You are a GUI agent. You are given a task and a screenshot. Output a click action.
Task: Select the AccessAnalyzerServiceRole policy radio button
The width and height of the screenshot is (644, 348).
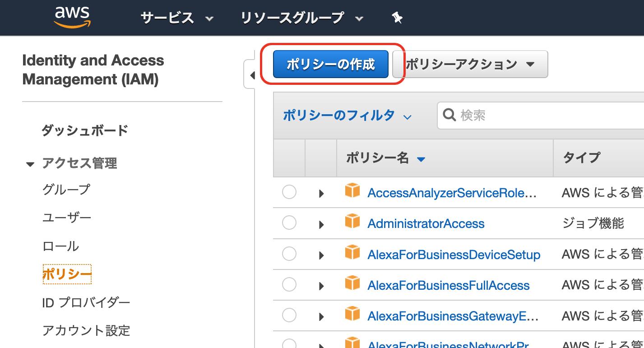[x=289, y=192]
